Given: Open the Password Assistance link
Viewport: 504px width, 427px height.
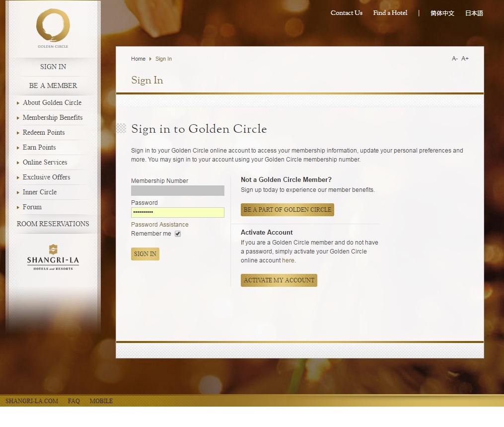Looking at the screenshot, I should point(160,225).
